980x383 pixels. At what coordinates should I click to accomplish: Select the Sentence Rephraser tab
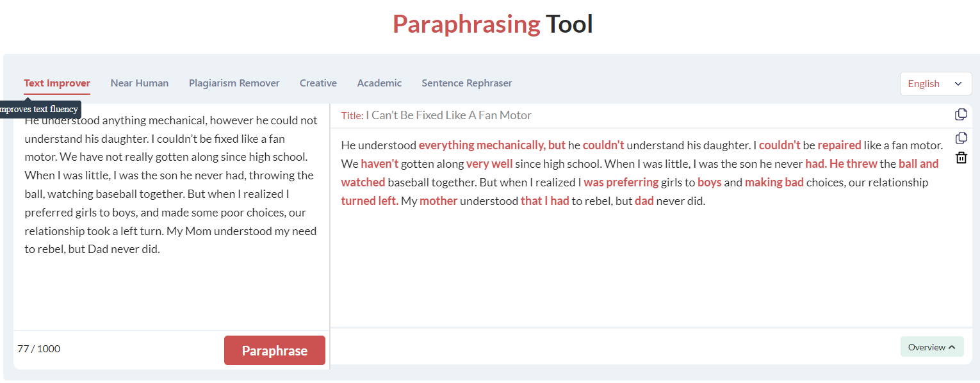click(x=467, y=83)
